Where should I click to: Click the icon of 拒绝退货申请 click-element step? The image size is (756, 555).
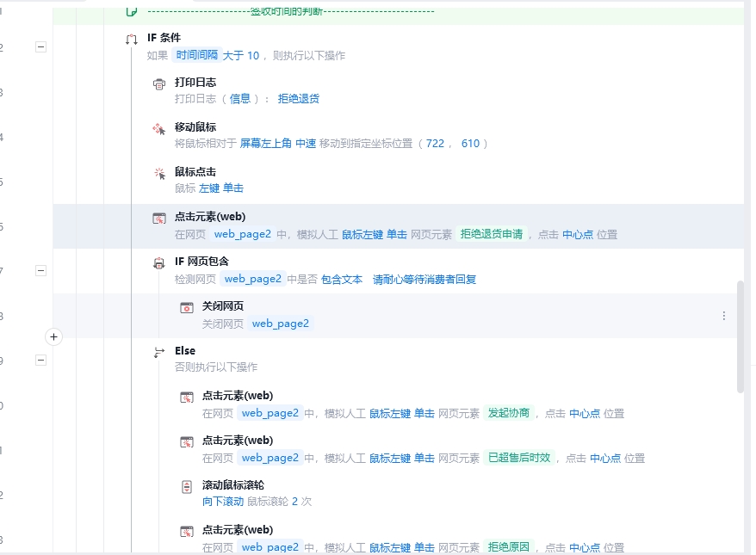click(158, 219)
